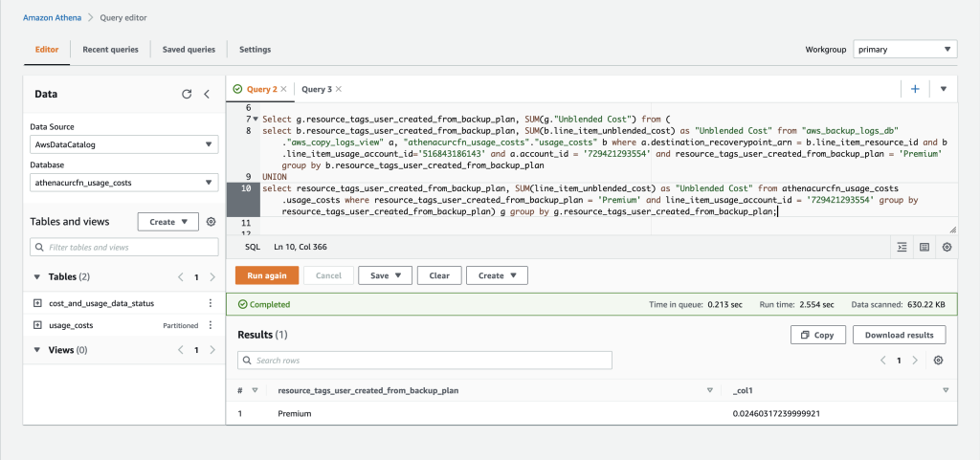The height and width of the screenshot is (460, 980).
Task: Sort results by _col1 column
Action: coord(946,391)
